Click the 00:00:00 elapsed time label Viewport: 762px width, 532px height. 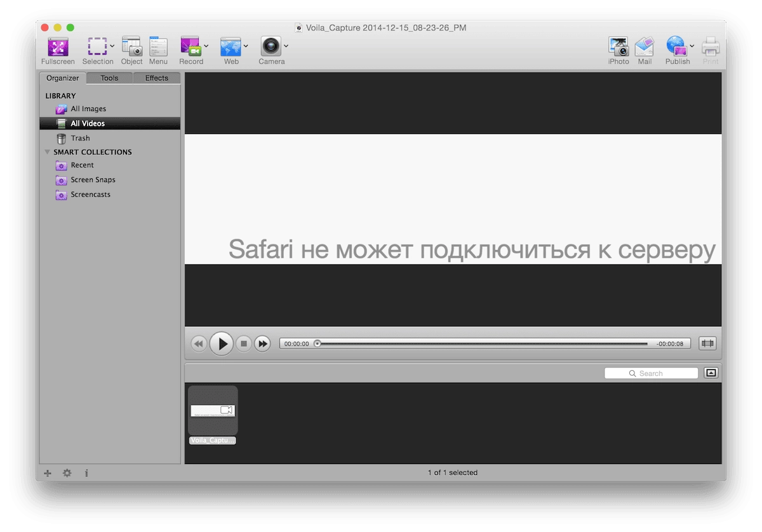pyautogui.click(x=297, y=343)
